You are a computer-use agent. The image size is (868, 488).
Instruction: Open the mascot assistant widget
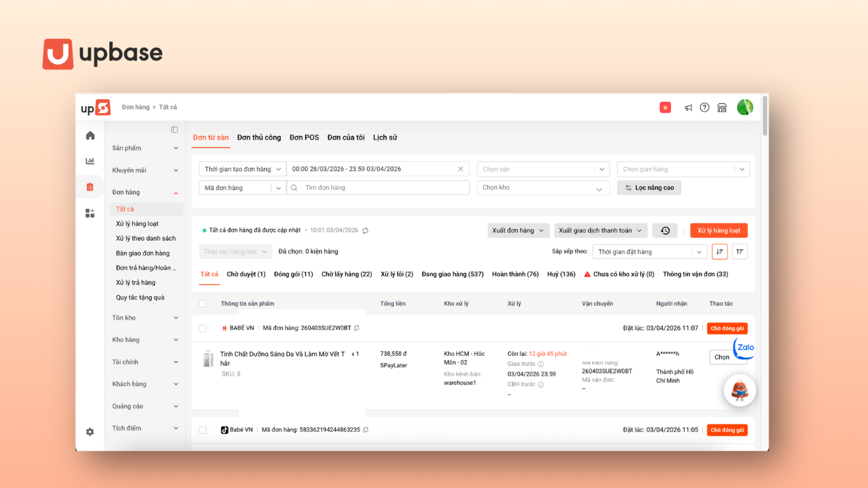pos(740,391)
